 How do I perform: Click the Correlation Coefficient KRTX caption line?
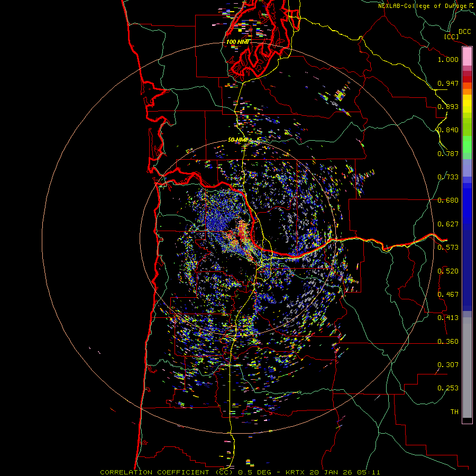[240, 472]
